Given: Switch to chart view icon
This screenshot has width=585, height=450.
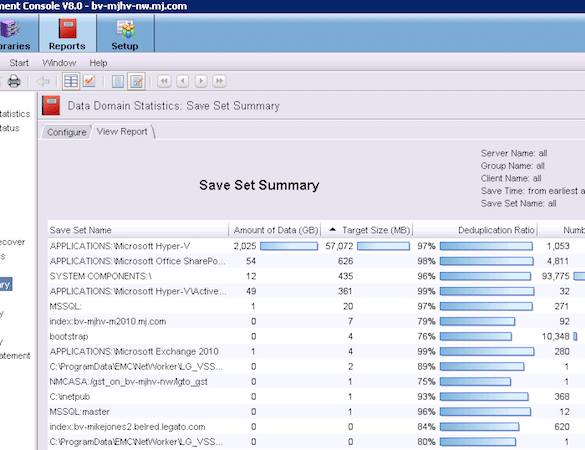Looking at the screenshot, I should [89, 81].
